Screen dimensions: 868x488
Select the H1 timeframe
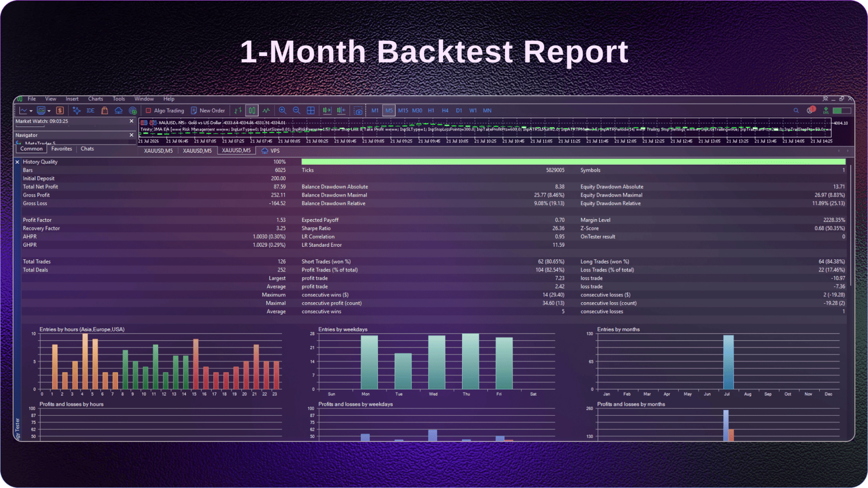tap(431, 111)
